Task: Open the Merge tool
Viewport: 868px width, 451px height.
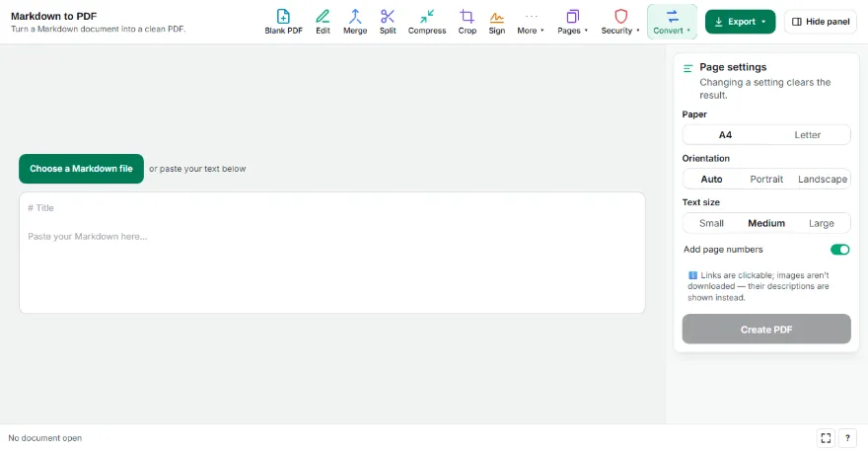Action: [x=355, y=22]
